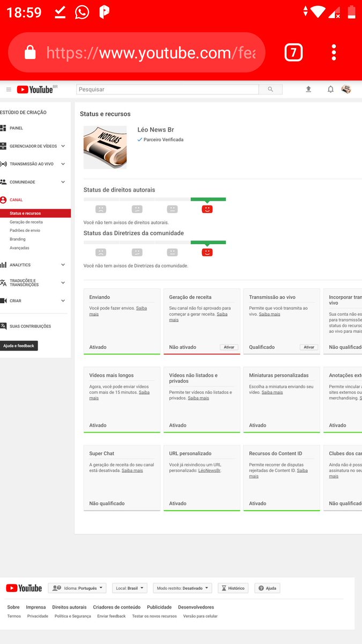Viewport: 362px width, 644px height.
Task: Click the Suas contribuições icon
Action: [3, 326]
